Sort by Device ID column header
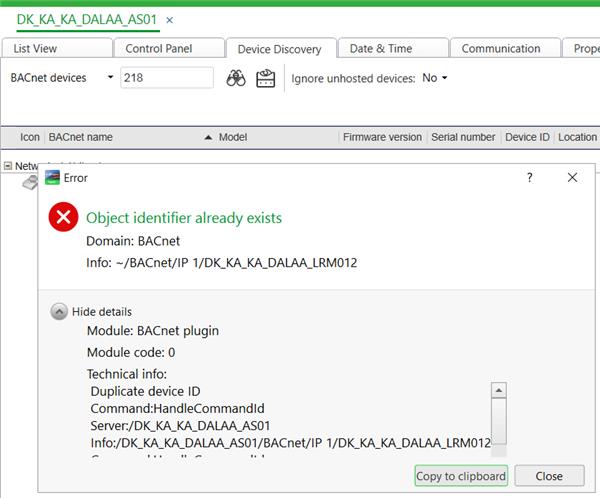The image size is (600, 498). [527, 137]
